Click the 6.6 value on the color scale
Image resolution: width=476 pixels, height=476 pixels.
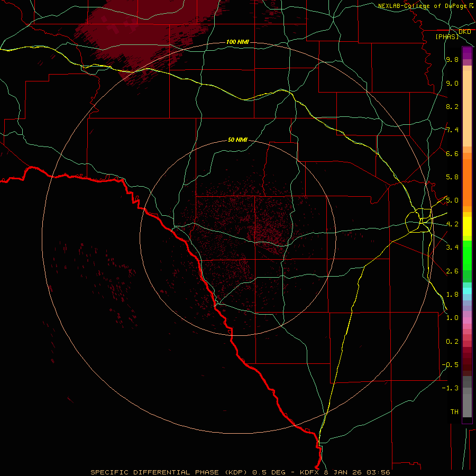tap(452, 154)
